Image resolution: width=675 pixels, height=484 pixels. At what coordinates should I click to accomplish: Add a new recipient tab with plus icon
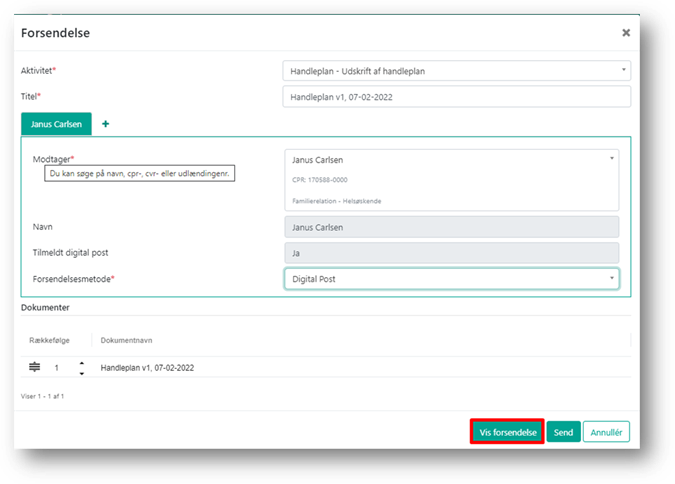(105, 124)
